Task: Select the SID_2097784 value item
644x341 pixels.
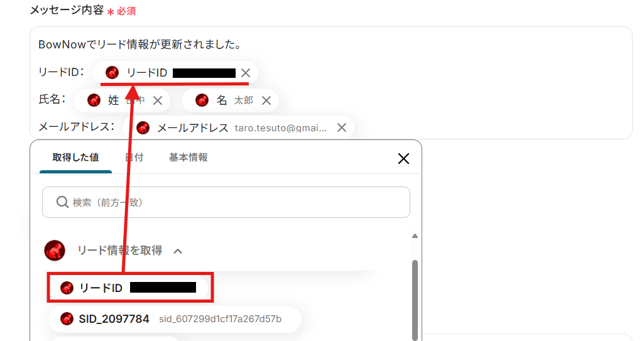Action: (x=175, y=319)
